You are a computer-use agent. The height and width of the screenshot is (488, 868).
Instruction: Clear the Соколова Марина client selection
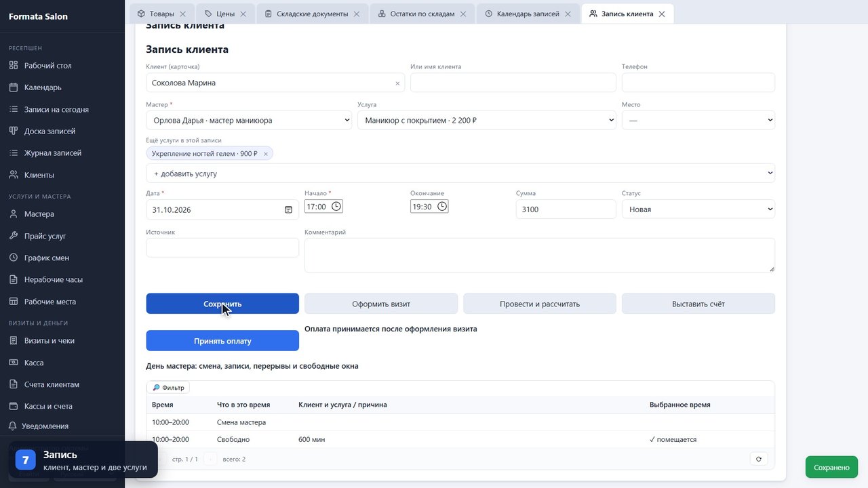click(x=397, y=83)
